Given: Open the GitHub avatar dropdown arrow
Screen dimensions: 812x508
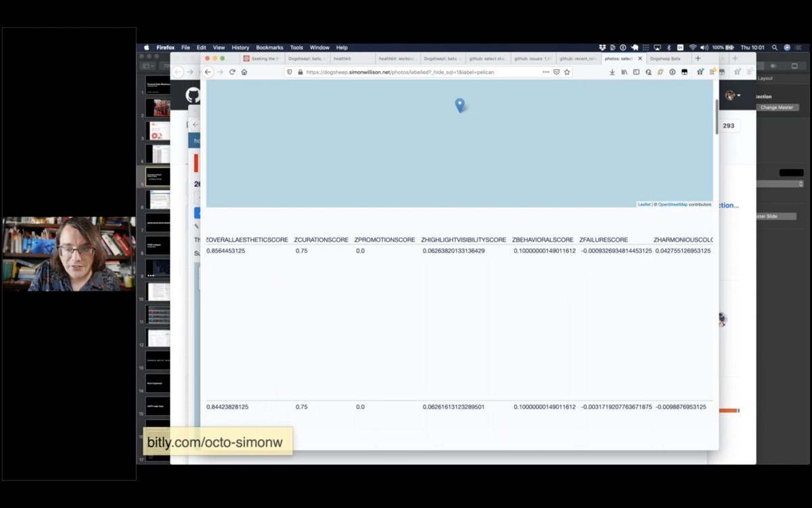Looking at the screenshot, I should click(739, 96).
